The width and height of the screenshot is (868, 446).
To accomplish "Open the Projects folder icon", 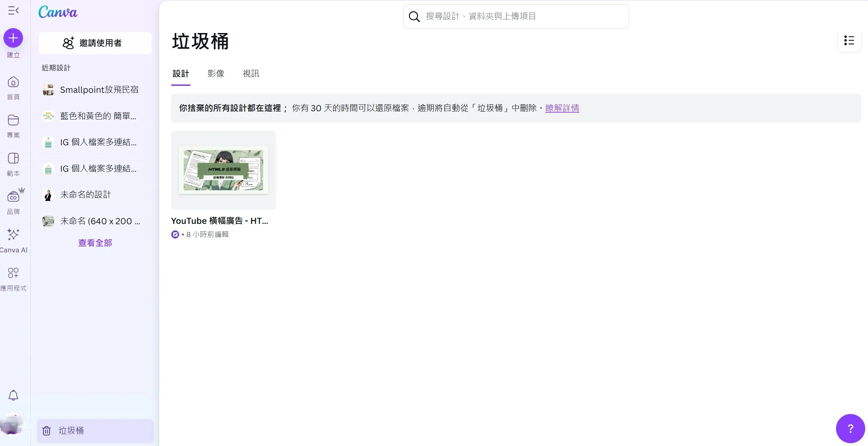I will [13, 121].
